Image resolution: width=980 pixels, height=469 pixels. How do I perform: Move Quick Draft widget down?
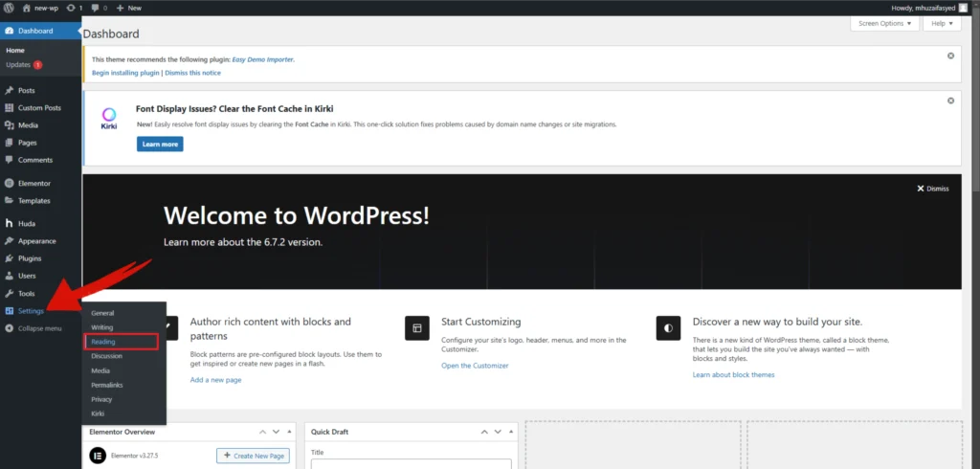tap(498, 432)
